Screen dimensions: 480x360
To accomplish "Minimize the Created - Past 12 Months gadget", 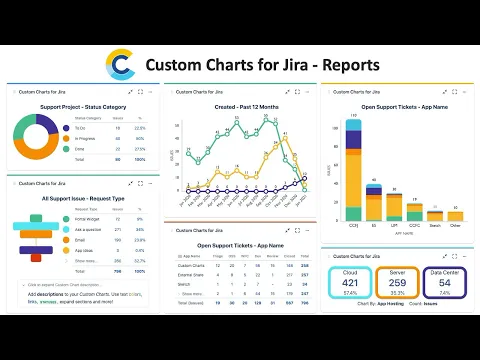I will [x=287, y=92].
